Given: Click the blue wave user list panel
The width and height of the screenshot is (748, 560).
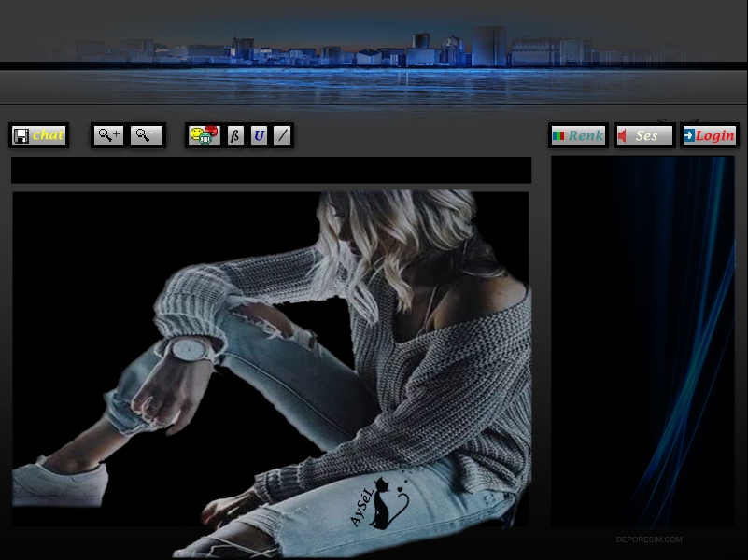Looking at the screenshot, I should click(x=642, y=341).
